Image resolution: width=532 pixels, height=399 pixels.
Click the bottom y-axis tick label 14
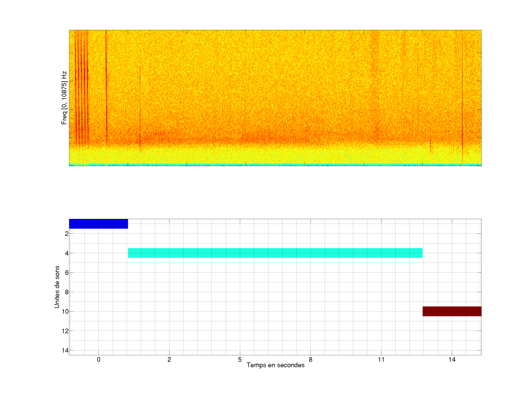tap(65, 351)
